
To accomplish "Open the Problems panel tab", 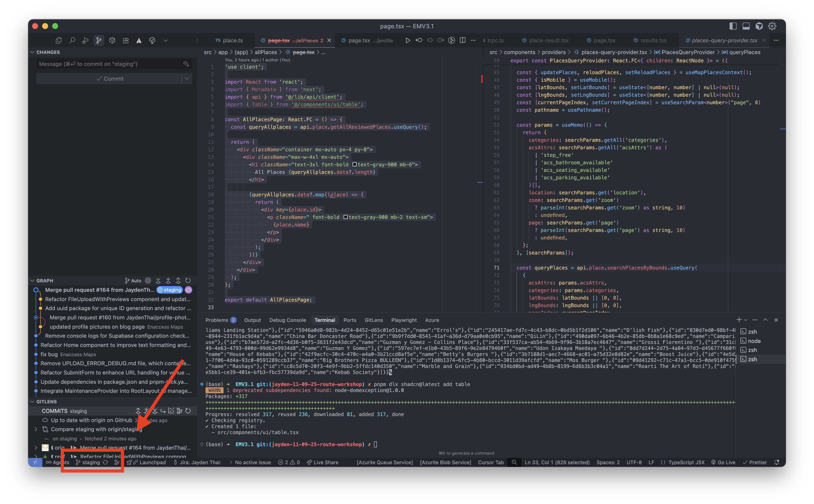I will 221,320.
